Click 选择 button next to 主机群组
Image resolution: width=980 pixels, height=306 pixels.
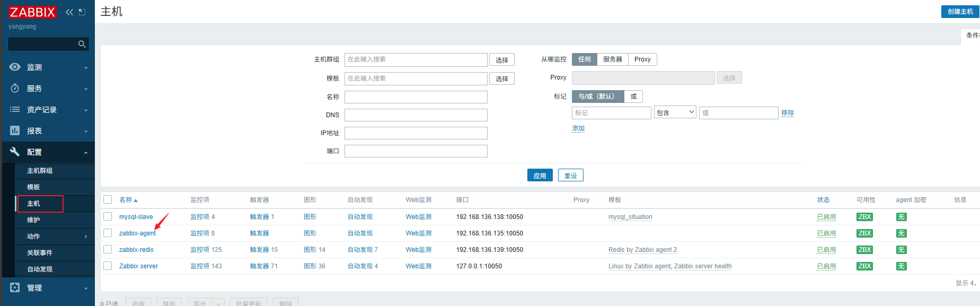[502, 60]
